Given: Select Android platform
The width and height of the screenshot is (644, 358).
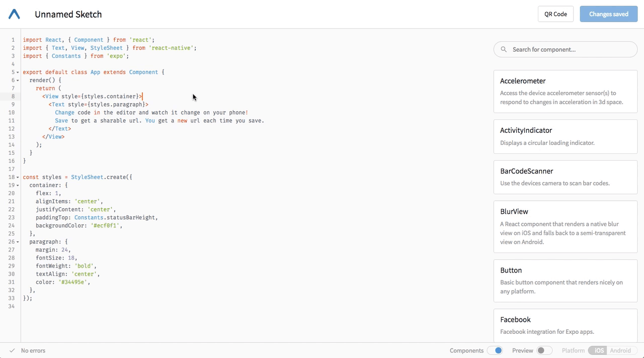Looking at the screenshot, I should click(620, 350).
